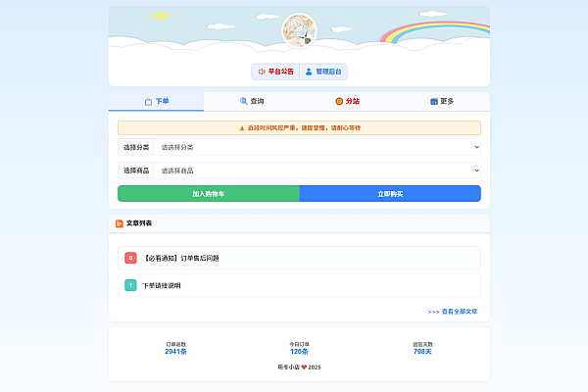Click the blue user icon beside 管理后台
Viewport: 588px width, 392px height.
309,72
